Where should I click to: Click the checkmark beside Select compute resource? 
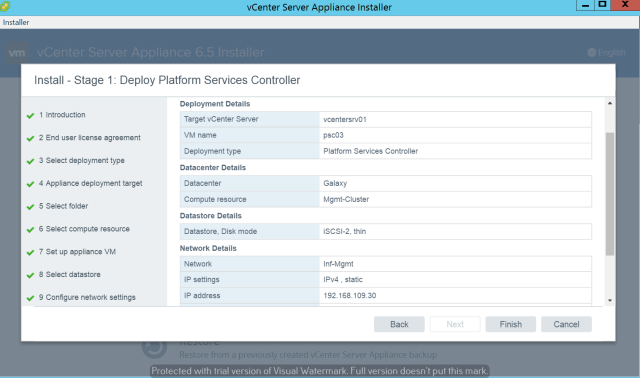tap(30, 230)
